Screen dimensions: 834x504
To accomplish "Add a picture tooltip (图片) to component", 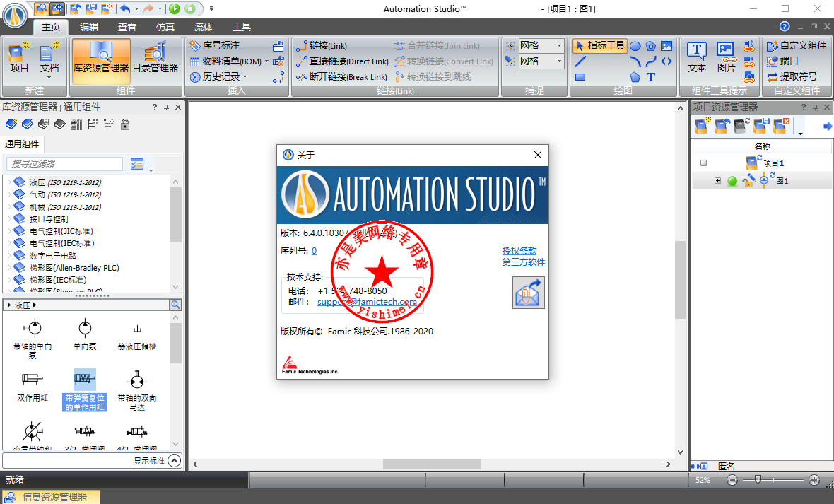I will [726, 58].
